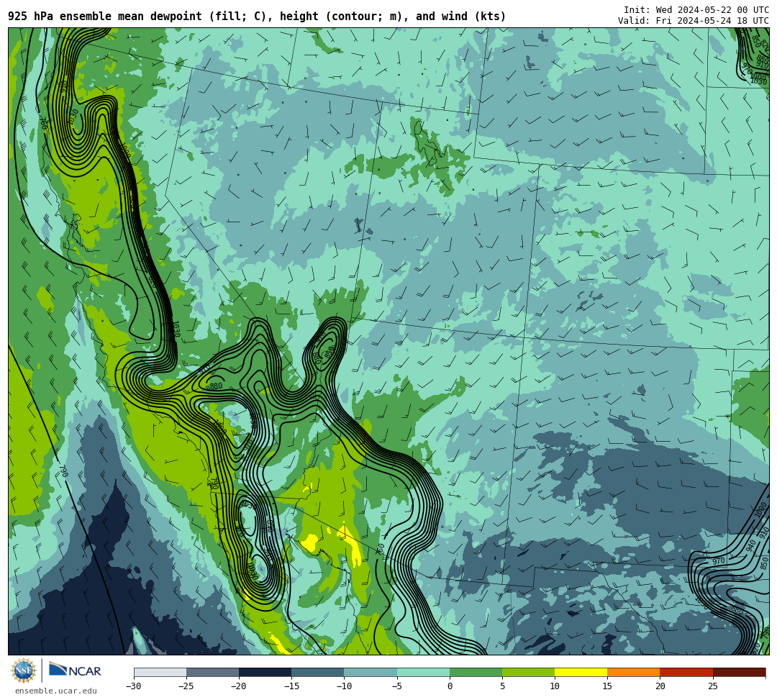Pick the red 20 to 25 colorbar swatch
Screen dimensions: 777x700
tap(686, 672)
